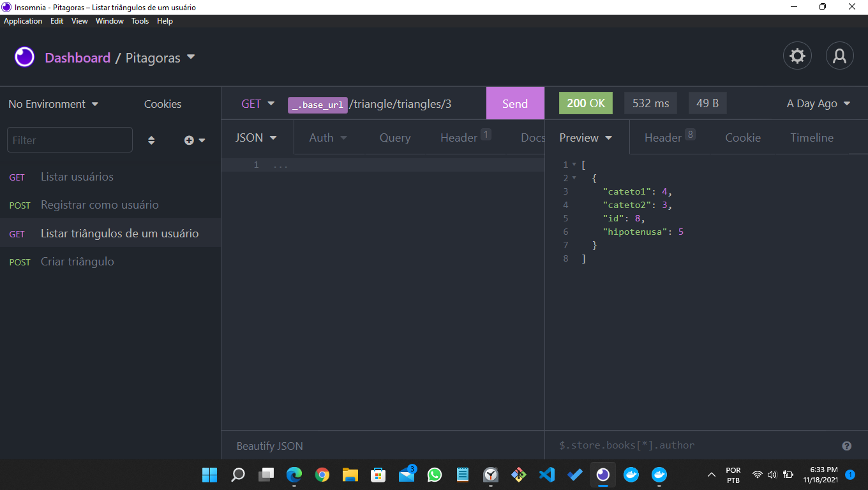868x490 pixels.
Task: Click the account profile icon
Action: click(x=839, y=56)
